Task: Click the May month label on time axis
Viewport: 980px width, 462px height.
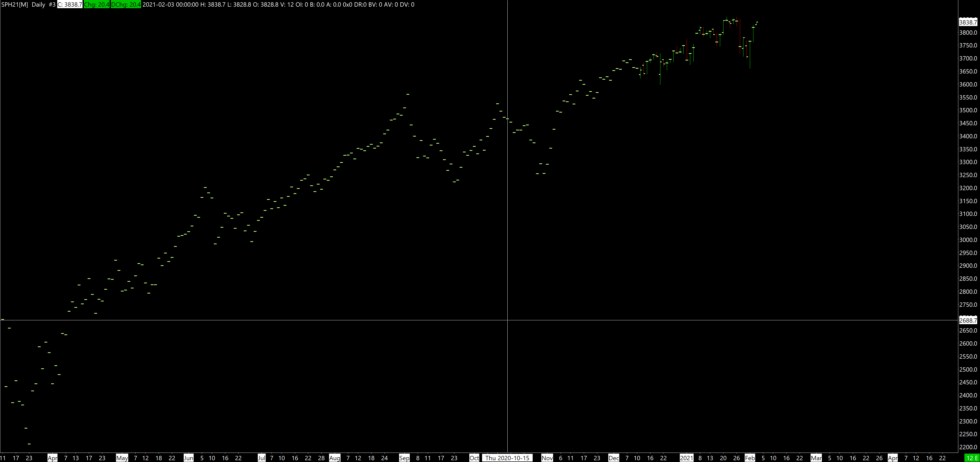Action: pos(122,458)
